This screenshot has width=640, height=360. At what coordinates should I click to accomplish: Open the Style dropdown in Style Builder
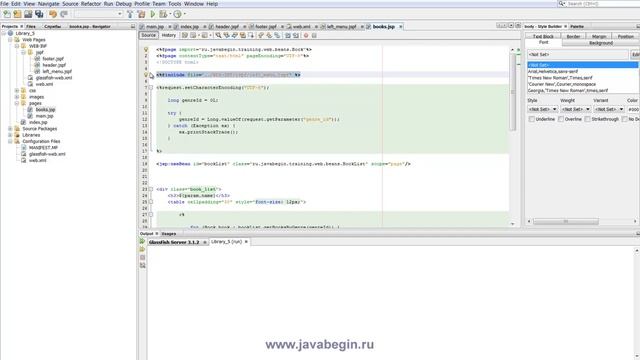click(542, 109)
